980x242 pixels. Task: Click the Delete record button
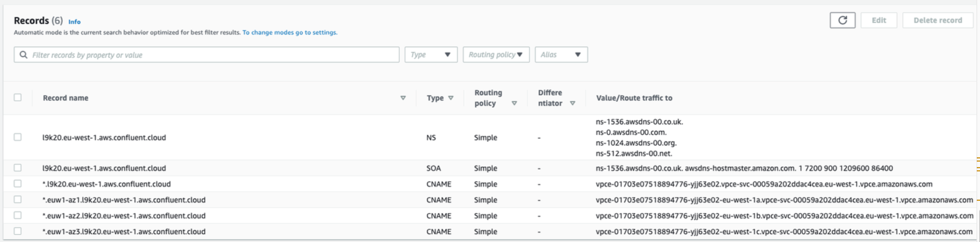tap(938, 20)
